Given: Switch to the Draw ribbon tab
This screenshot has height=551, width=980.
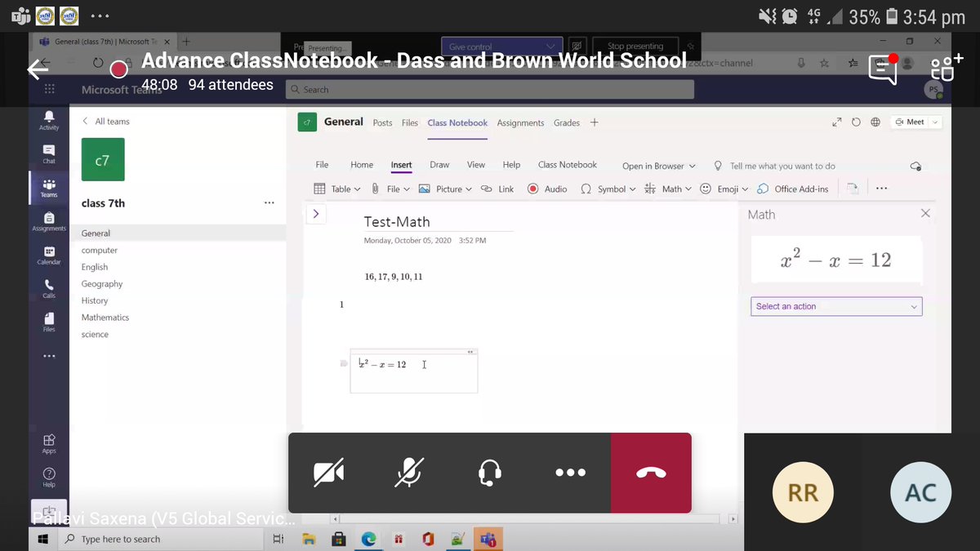Looking at the screenshot, I should 439,165.
